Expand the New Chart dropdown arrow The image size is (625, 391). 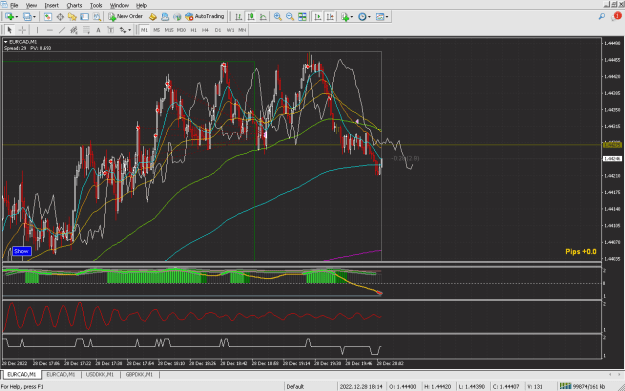[16, 17]
